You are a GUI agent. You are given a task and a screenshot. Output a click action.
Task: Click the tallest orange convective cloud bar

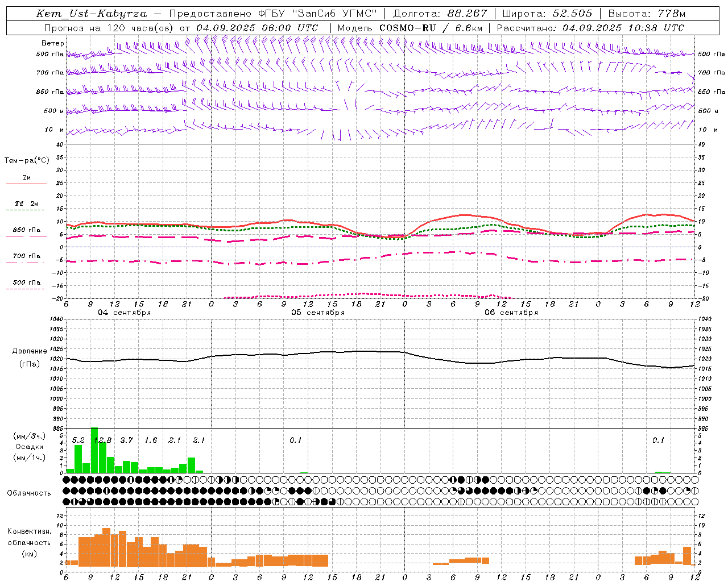coord(106,547)
